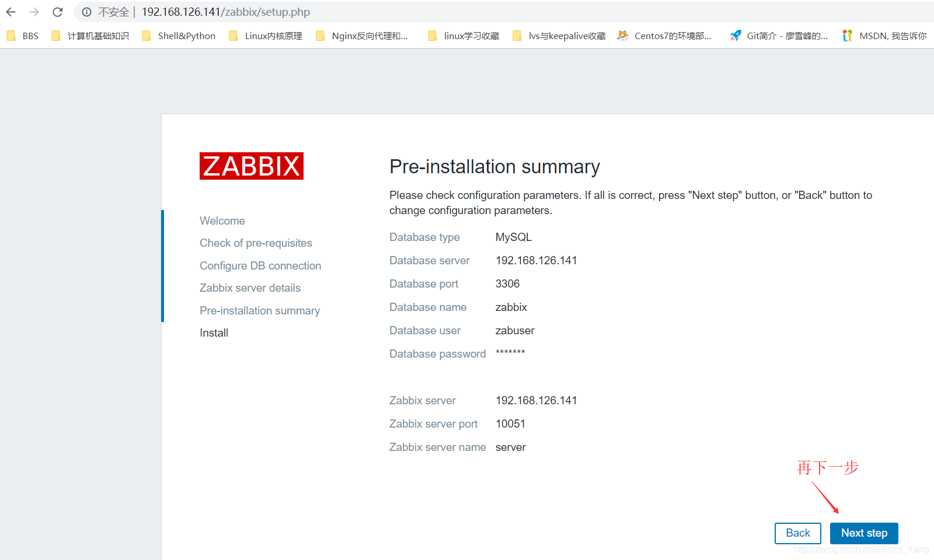Click the Database server IP 192.168.126.141
The height and width of the screenshot is (560, 934).
coord(536,261)
